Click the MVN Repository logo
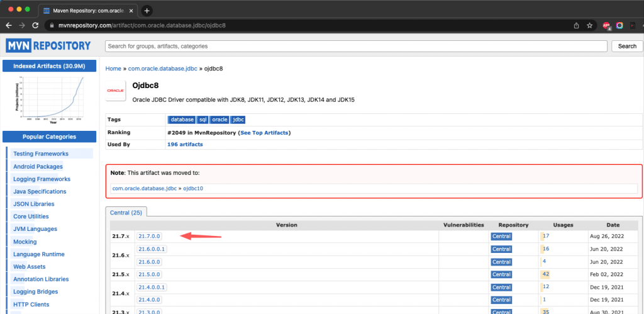Screen dimensions: 644x314 pyautogui.click(x=48, y=45)
